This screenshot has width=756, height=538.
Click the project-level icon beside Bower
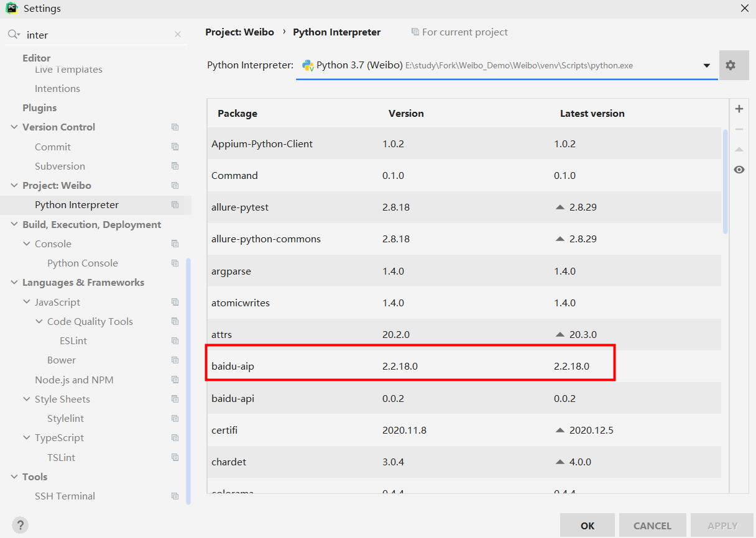click(x=175, y=360)
